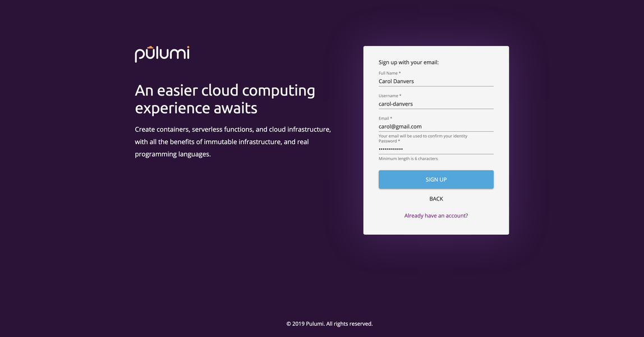This screenshot has width=644, height=337.
Task: Click the Full Name input field
Action: coord(436,81)
